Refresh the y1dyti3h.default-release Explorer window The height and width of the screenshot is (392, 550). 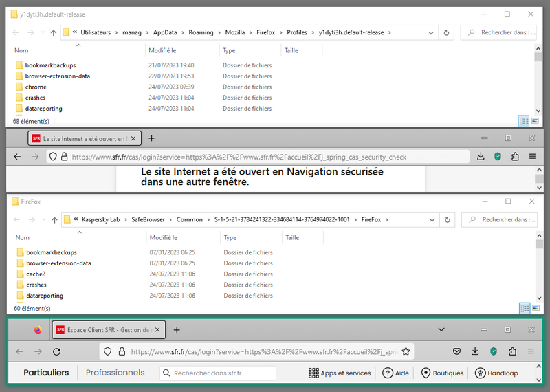click(446, 32)
